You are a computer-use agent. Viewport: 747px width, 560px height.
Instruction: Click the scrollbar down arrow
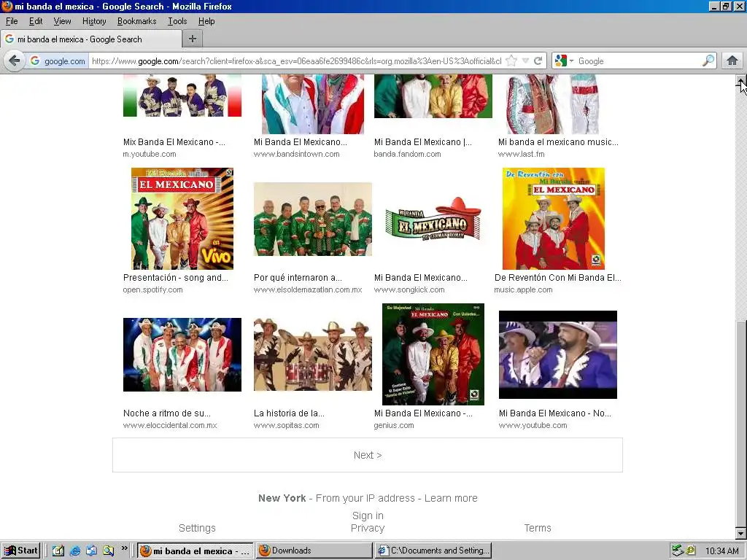tap(741, 533)
